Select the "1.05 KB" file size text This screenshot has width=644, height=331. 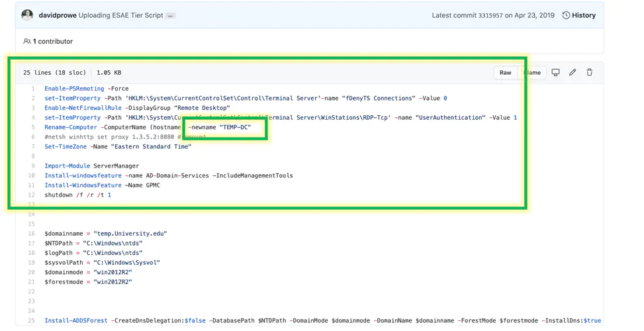(x=109, y=72)
